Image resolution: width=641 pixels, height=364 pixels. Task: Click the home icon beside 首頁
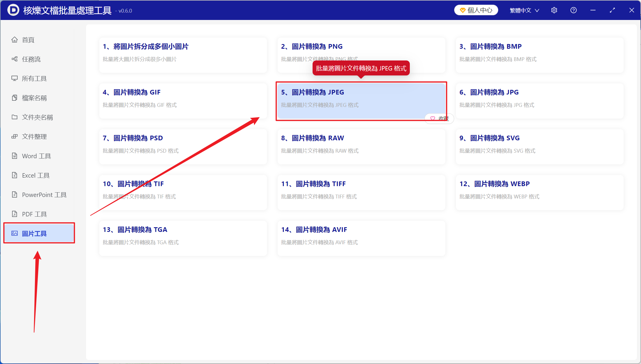point(14,40)
